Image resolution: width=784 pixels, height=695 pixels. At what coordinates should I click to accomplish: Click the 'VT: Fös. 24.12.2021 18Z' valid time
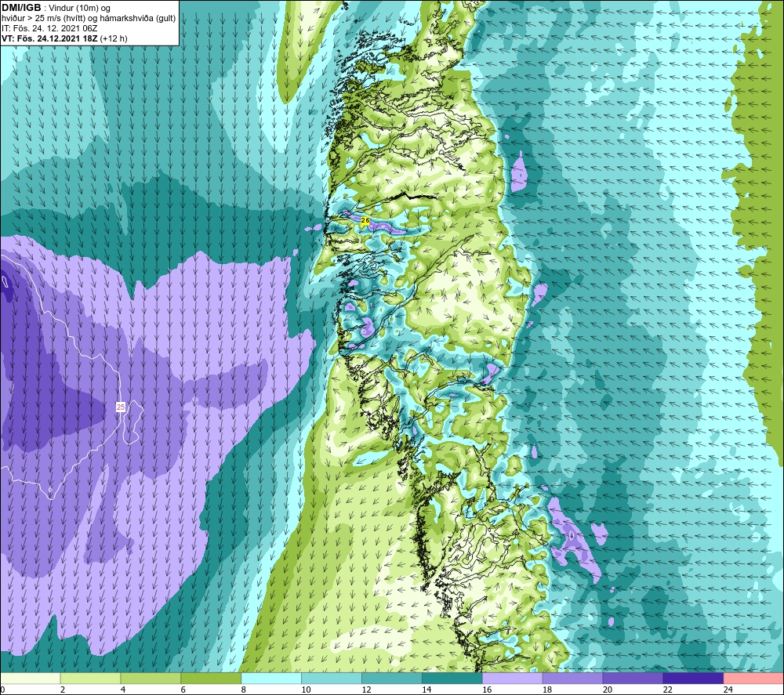pos(49,38)
